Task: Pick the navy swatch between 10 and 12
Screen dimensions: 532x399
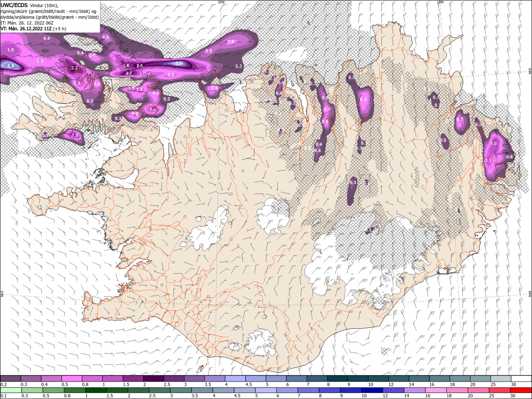Action: point(372,390)
